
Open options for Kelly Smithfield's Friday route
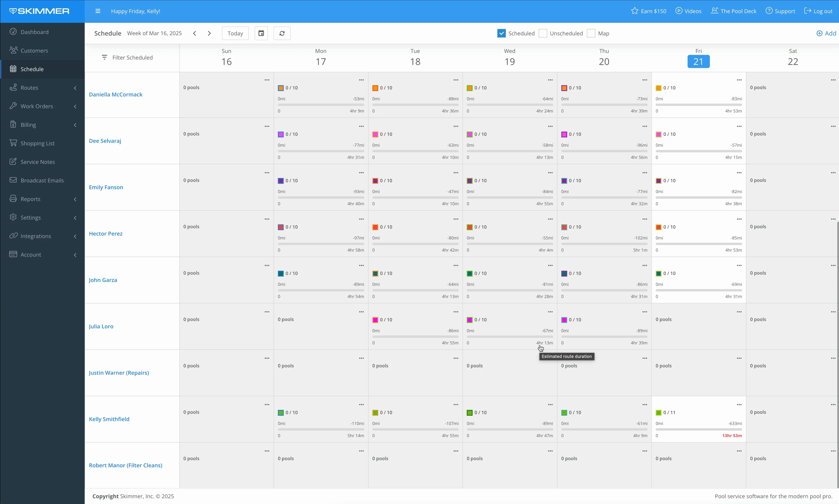coord(739,404)
